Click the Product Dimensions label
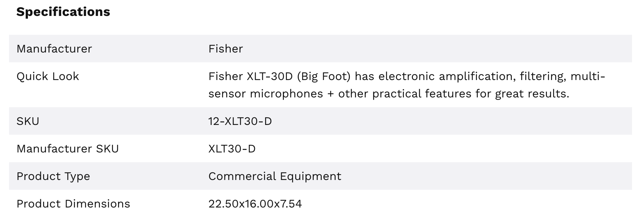The width and height of the screenshot is (644, 218). [73, 204]
